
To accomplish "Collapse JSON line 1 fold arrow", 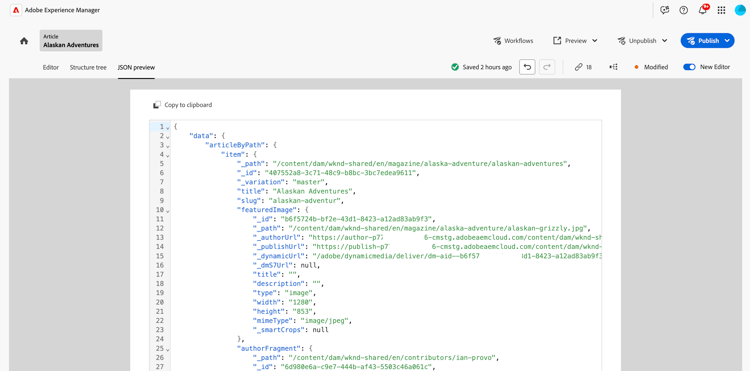I will [168, 127].
